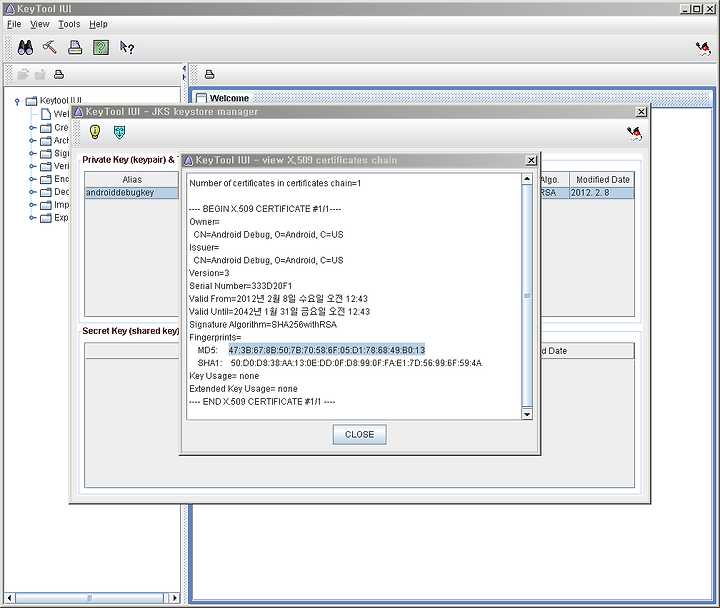Viewport: 720px width, 608px height.
Task: Click the highlighted MD5 fingerprint value
Action: coord(326,350)
